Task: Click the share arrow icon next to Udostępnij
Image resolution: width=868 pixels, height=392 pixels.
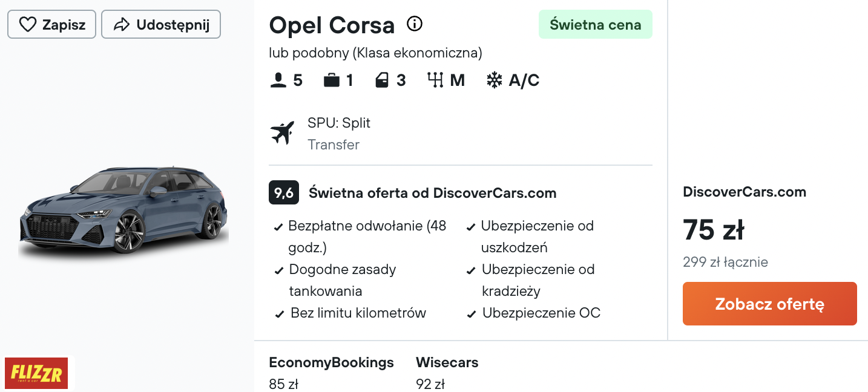Action: [122, 25]
